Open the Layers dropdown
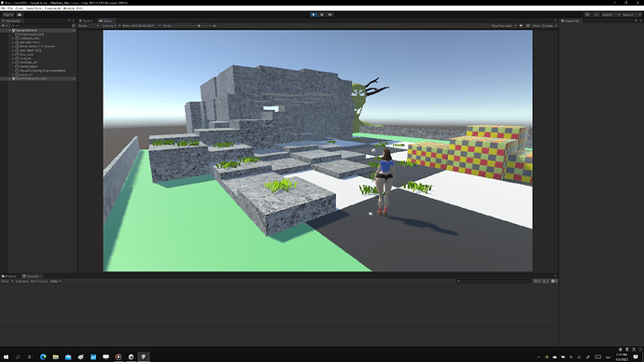Image resolution: width=644 pixels, height=362 pixels. (x=611, y=14)
